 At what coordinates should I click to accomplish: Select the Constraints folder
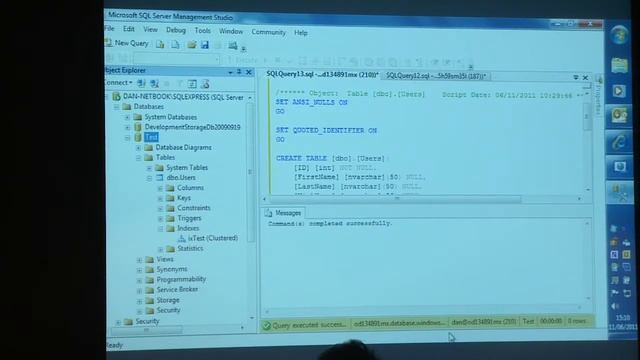pos(193,208)
